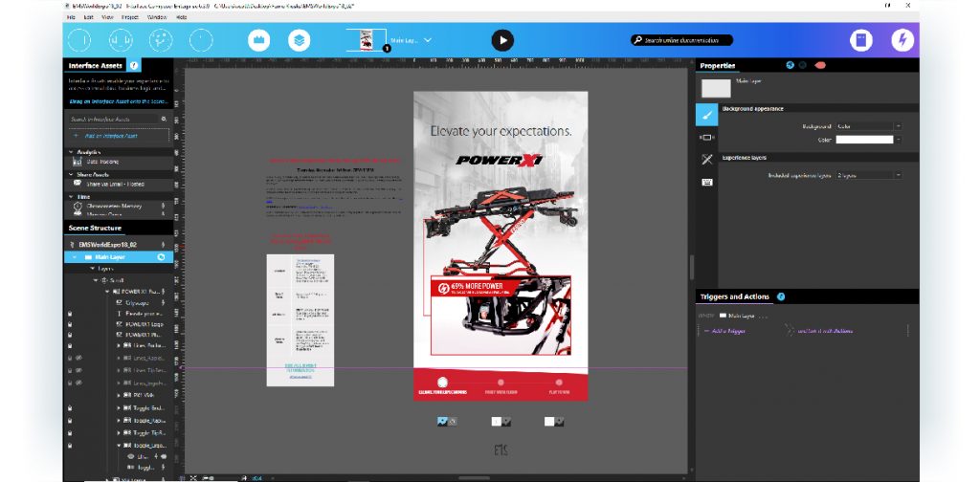The height and width of the screenshot is (482, 980).
Task: Collapse the Share Assets group
Action: [x=71, y=175]
